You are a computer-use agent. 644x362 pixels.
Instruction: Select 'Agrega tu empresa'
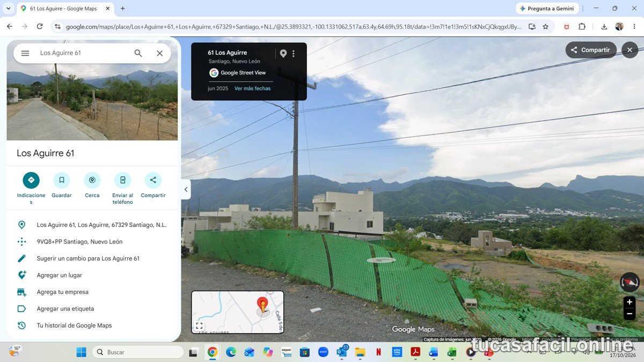[92, 292]
